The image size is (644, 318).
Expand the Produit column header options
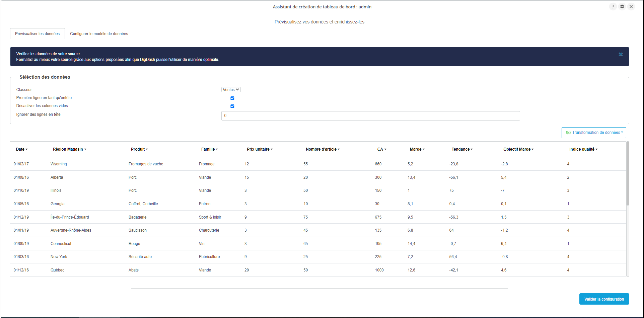pos(139,149)
